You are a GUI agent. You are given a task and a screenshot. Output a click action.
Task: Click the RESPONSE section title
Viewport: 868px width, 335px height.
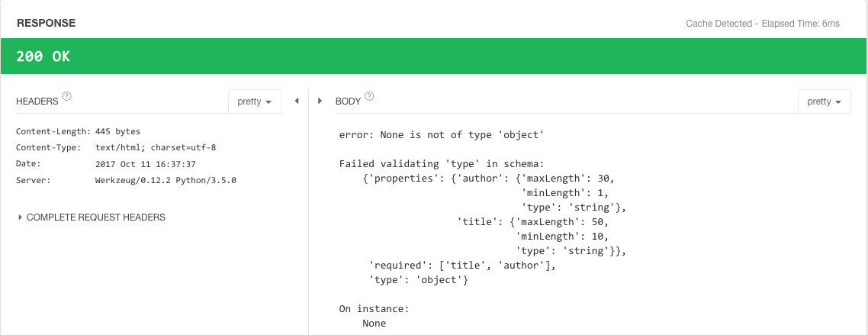tap(46, 23)
